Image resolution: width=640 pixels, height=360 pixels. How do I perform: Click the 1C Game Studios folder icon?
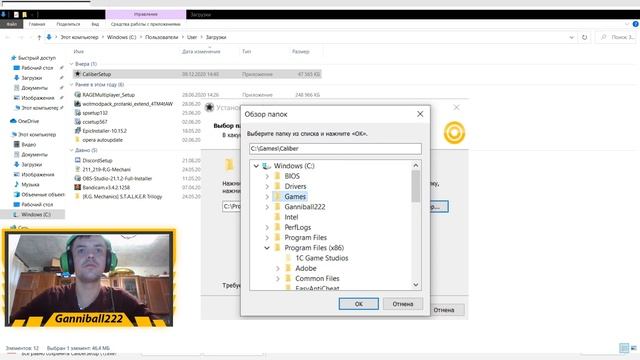(288, 258)
